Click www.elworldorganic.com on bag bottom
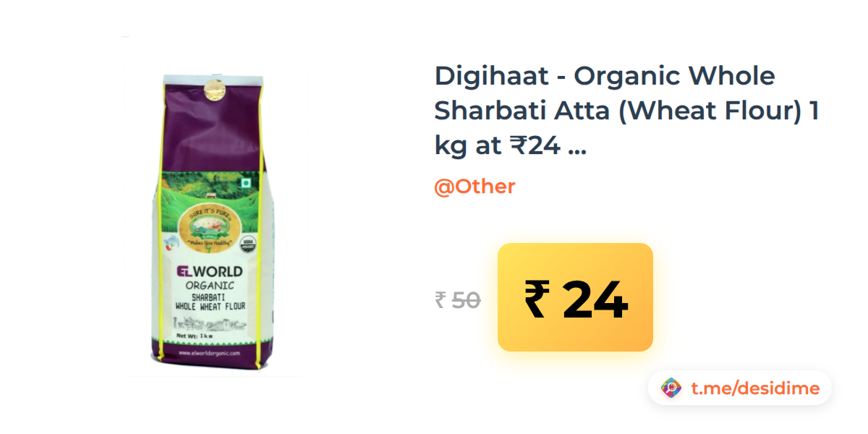 (x=209, y=352)
